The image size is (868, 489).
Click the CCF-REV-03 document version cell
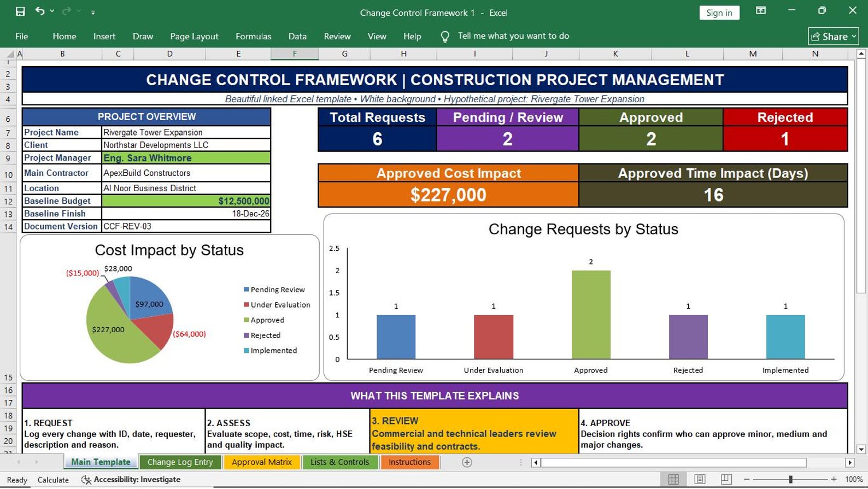click(186, 226)
